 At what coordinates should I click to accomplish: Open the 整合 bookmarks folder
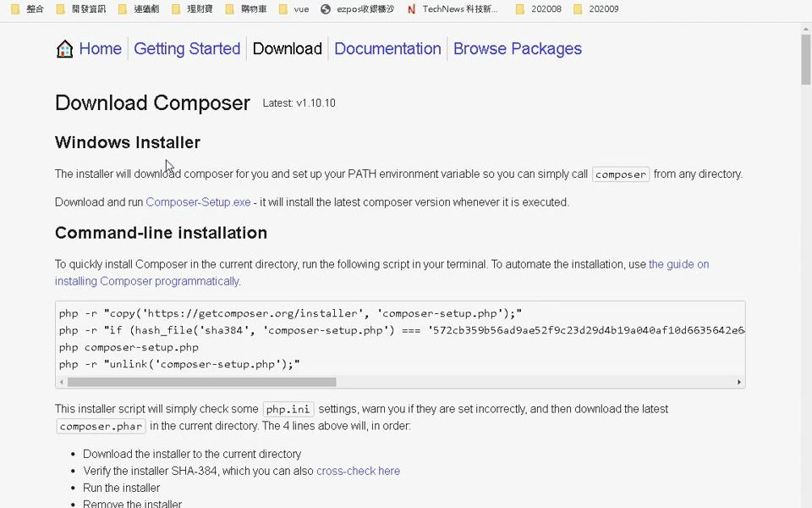27,9
